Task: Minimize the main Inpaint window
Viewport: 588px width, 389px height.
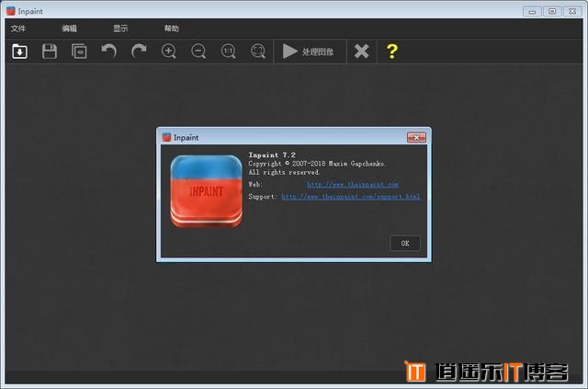Action: (532, 11)
